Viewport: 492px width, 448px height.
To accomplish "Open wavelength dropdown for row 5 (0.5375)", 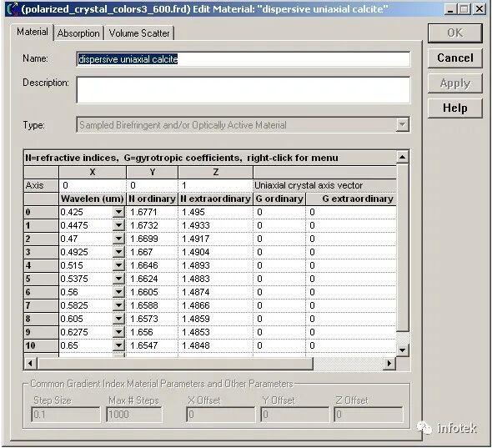I will pyautogui.click(x=118, y=279).
